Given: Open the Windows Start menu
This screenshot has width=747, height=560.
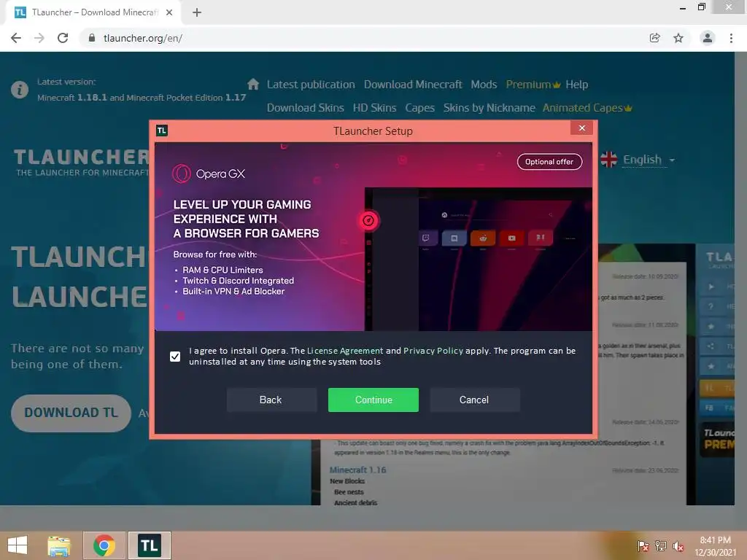Looking at the screenshot, I should [18, 545].
